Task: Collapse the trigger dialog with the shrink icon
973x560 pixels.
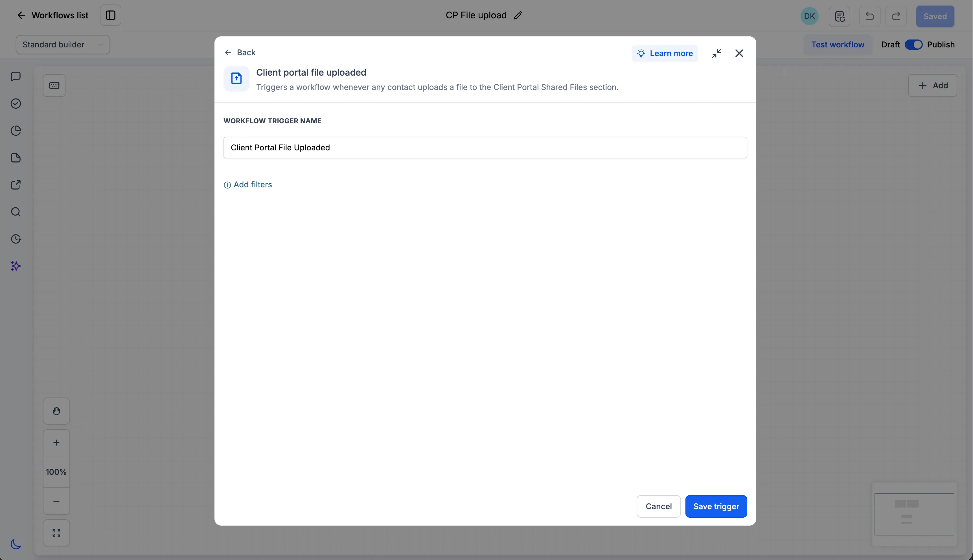Action: tap(716, 54)
